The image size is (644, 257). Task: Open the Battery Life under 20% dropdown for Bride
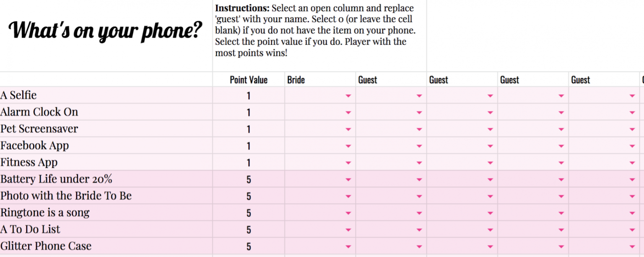pyautogui.click(x=348, y=179)
